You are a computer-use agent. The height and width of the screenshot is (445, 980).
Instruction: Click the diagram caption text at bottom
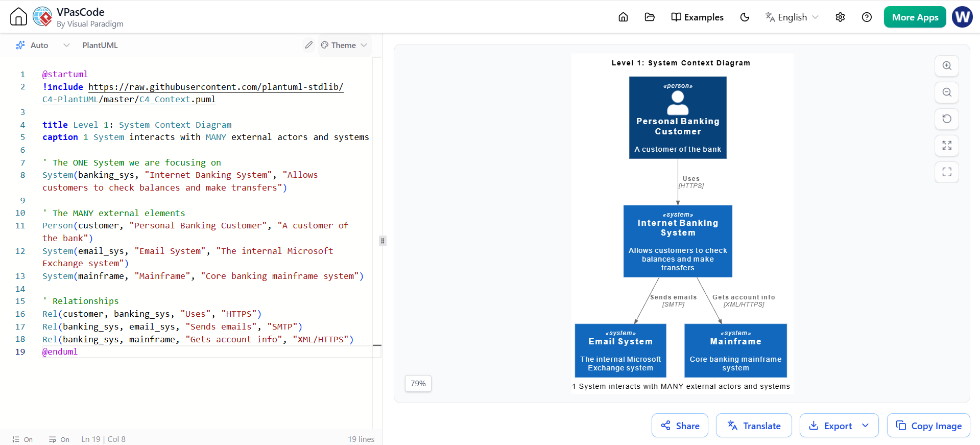coord(681,386)
